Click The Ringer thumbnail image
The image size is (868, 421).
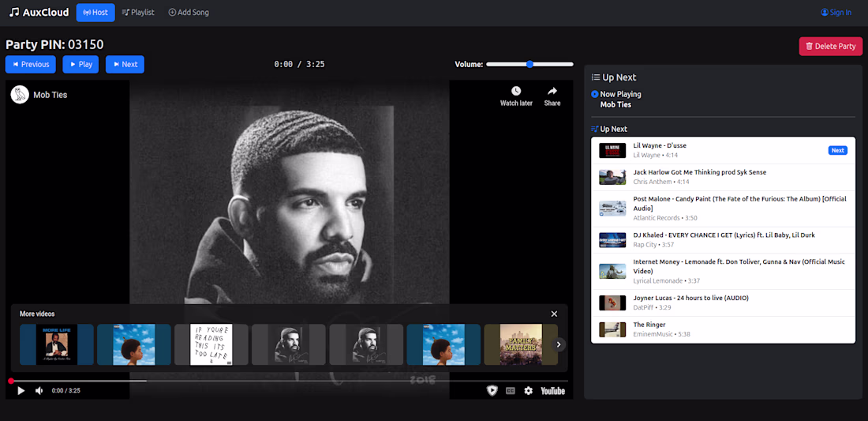[x=612, y=329]
